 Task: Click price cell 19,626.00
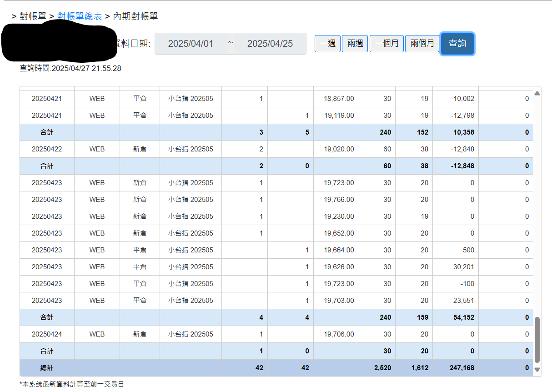click(x=336, y=267)
